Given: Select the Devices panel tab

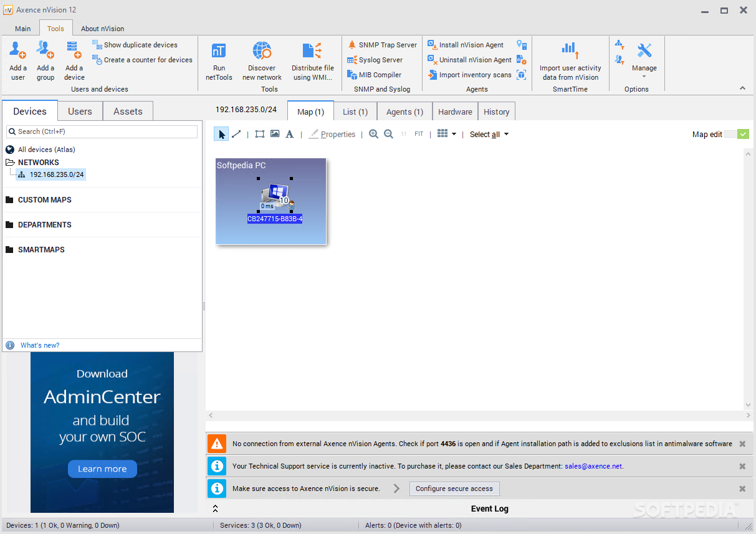Looking at the screenshot, I should pos(30,111).
